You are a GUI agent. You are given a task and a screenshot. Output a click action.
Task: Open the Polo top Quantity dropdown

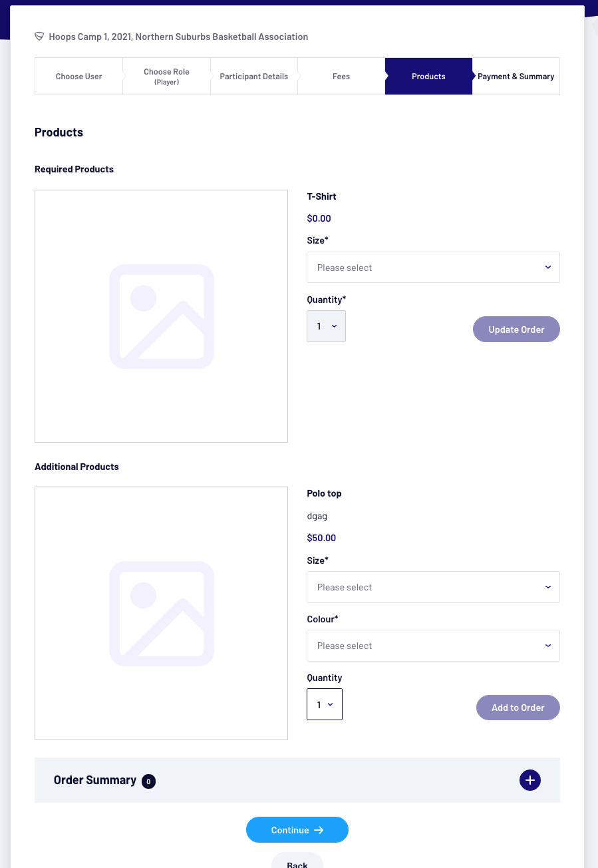point(325,704)
